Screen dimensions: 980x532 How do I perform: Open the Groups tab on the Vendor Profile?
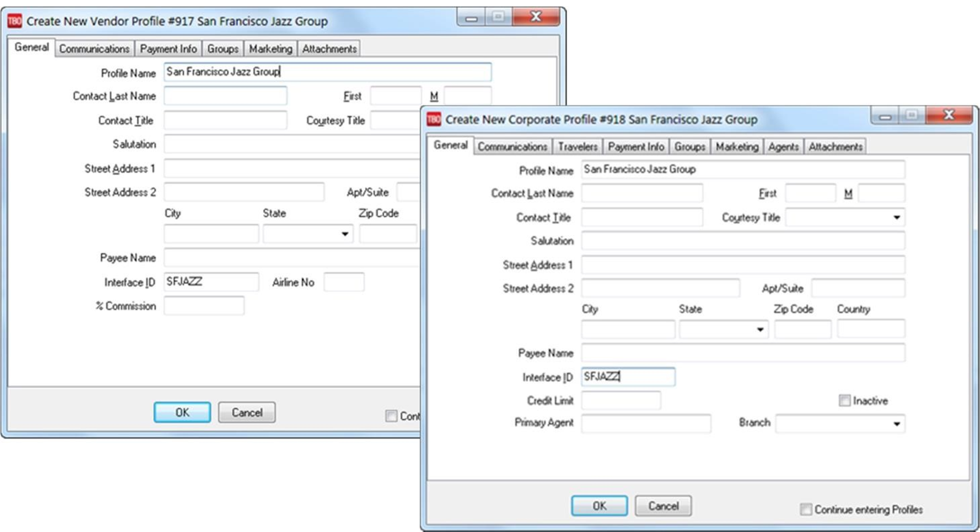pos(223,48)
